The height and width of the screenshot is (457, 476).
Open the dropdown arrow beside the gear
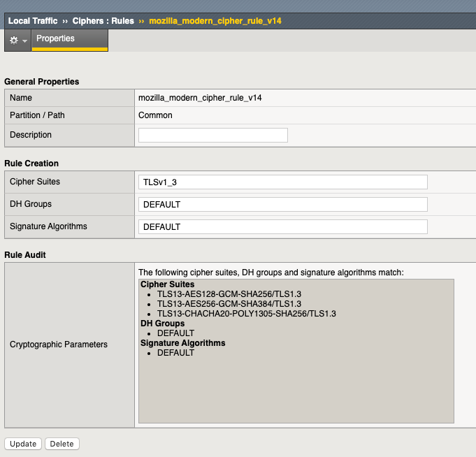click(25, 41)
